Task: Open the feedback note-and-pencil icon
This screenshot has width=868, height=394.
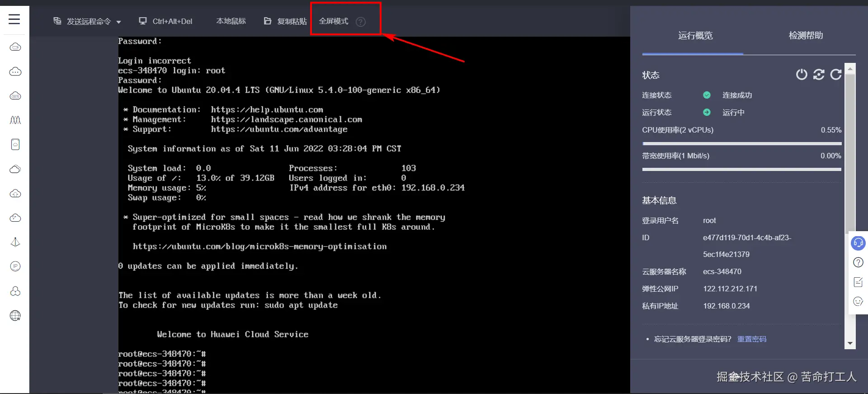Action: pyautogui.click(x=858, y=282)
